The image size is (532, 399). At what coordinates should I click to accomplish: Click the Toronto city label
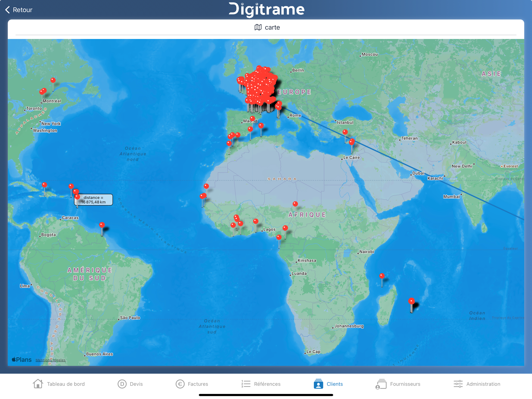[x=34, y=109]
